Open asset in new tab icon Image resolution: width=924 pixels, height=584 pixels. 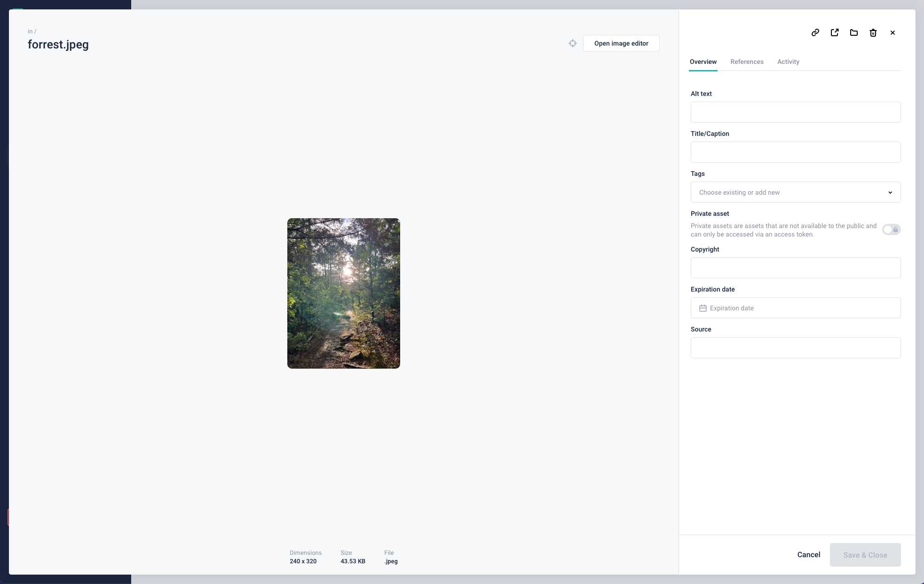click(x=835, y=32)
